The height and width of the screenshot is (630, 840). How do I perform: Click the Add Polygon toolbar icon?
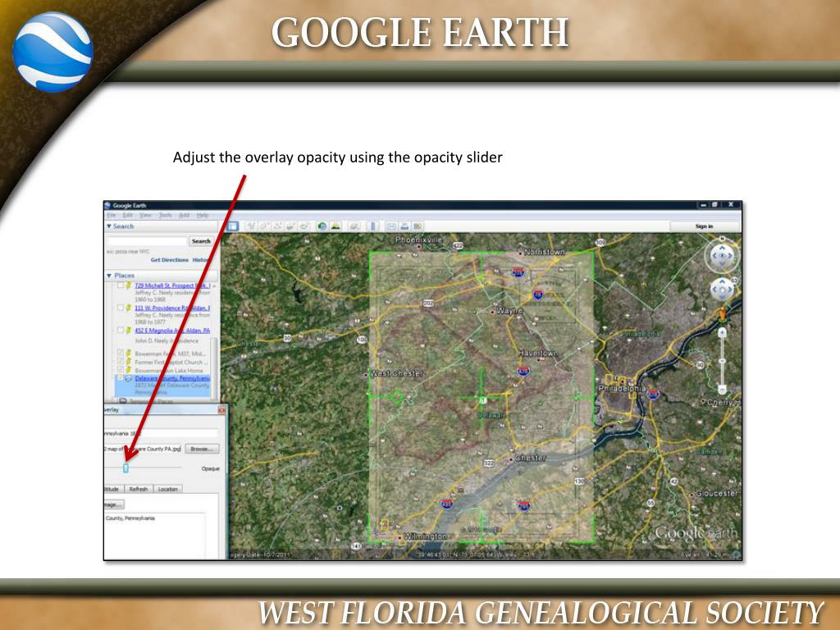[x=265, y=226]
